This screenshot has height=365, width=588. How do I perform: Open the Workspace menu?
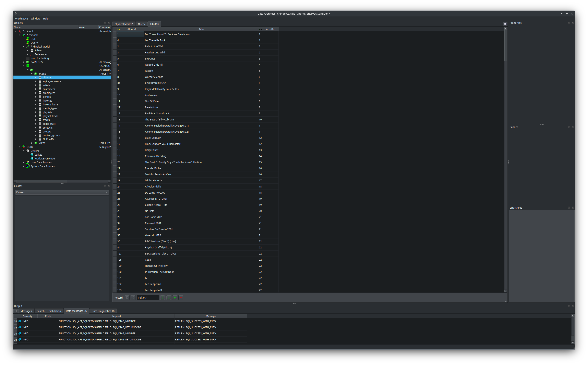click(x=21, y=18)
